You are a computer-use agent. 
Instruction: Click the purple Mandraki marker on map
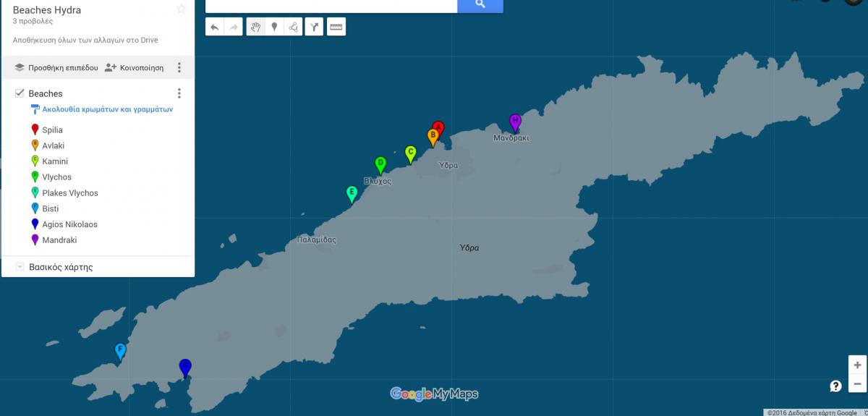515,122
